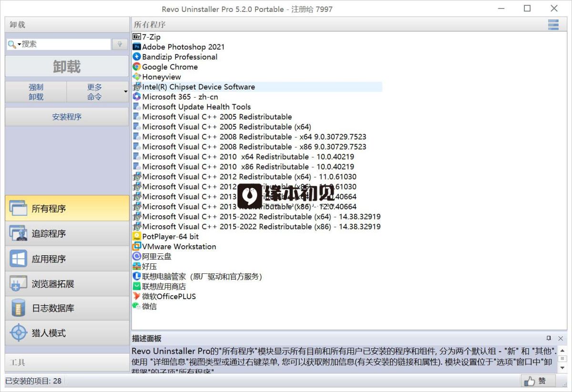Select the Microsoft 365 - zh-cn icon

(x=137, y=97)
